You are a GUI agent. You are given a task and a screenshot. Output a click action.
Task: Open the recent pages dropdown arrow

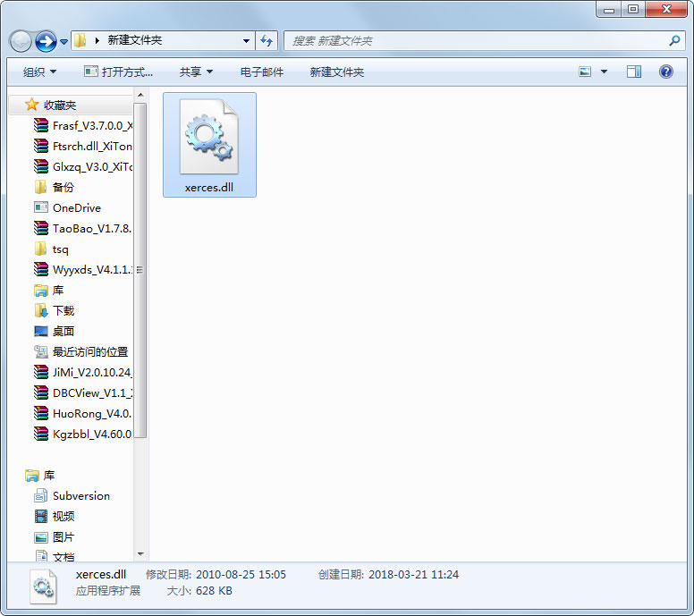pos(64,42)
